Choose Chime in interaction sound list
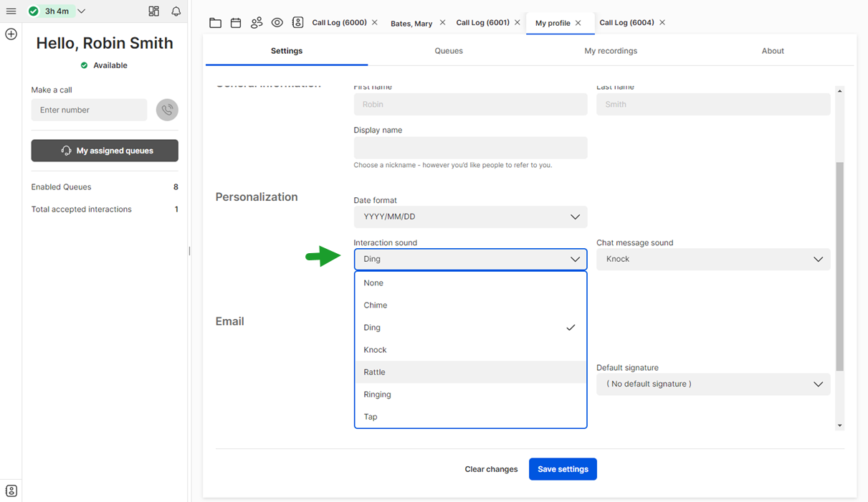868x502 pixels. click(x=470, y=306)
